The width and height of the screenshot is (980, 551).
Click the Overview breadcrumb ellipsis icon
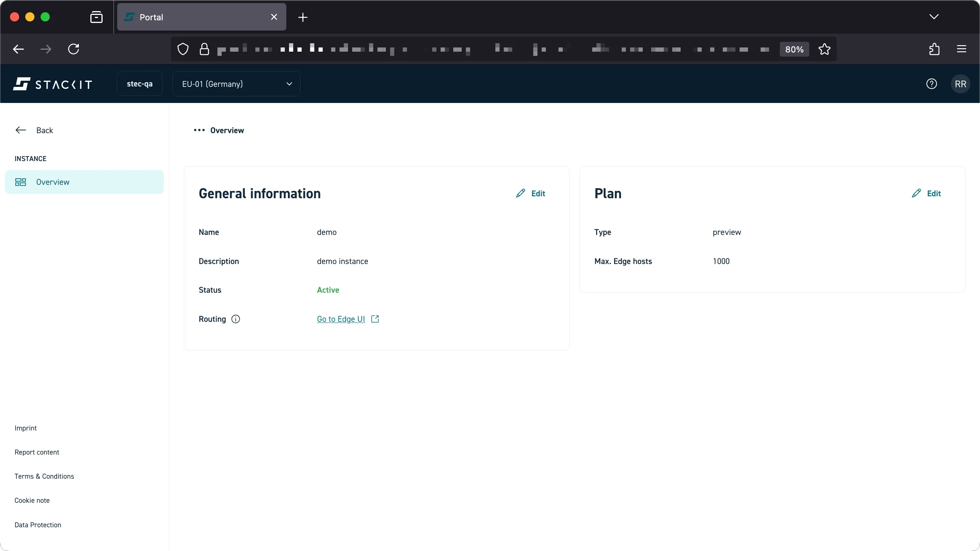(x=199, y=130)
